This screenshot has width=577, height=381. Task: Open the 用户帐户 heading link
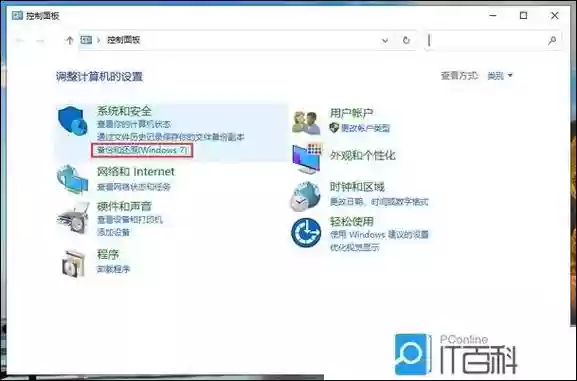click(x=351, y=113)
